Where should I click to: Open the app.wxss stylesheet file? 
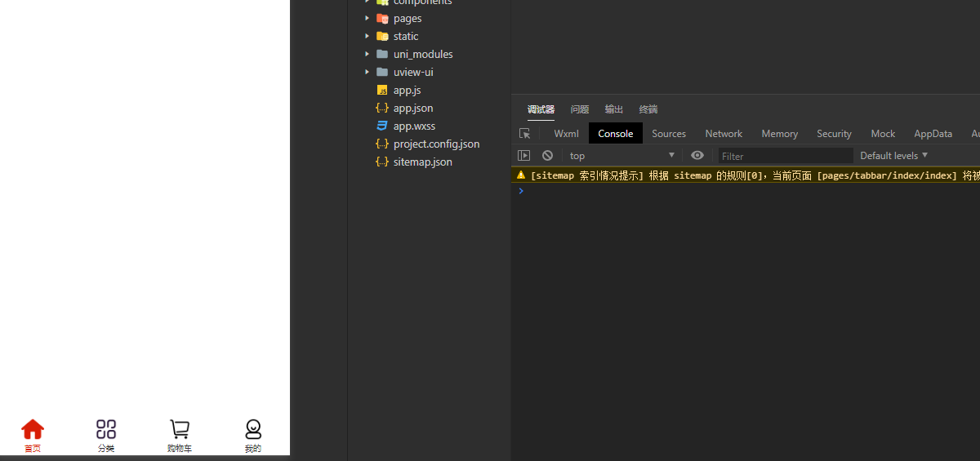pos(414,126)
